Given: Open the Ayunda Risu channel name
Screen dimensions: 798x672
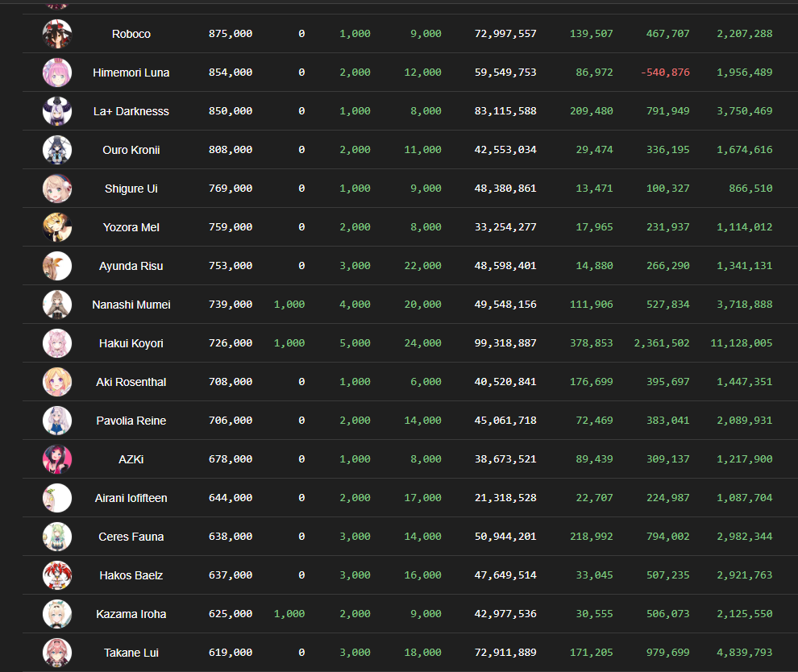Looking at the screenshot, I should pos(131,266).
